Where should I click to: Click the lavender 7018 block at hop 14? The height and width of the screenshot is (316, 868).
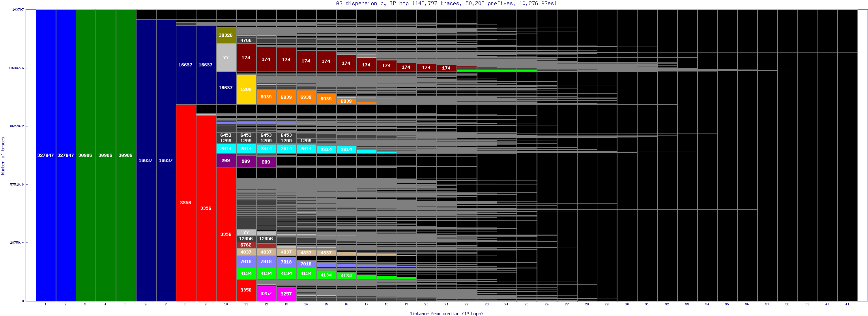click(306, 263)
